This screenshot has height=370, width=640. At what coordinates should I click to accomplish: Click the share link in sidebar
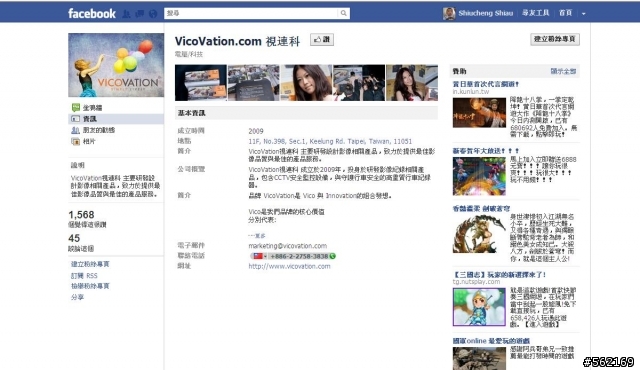[77, 297]
